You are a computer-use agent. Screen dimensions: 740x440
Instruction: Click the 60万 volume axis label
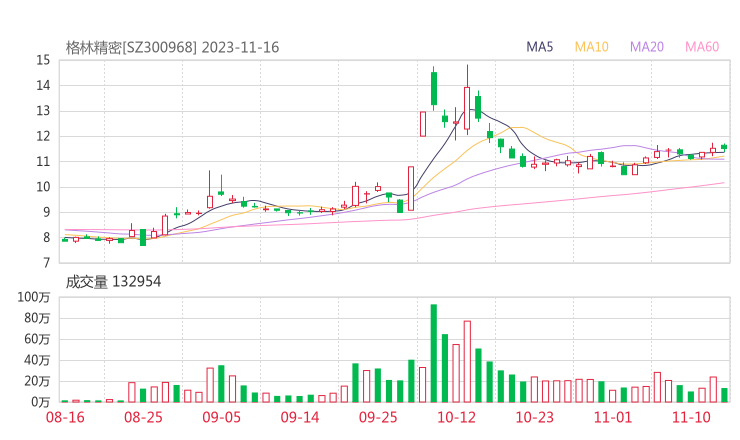pyautogui.click(x=37, y=339)
